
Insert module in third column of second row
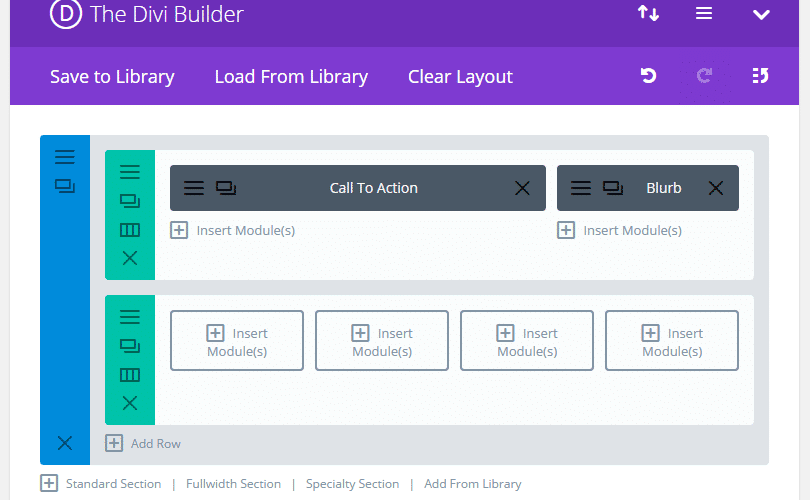click(x=527, y=340)
